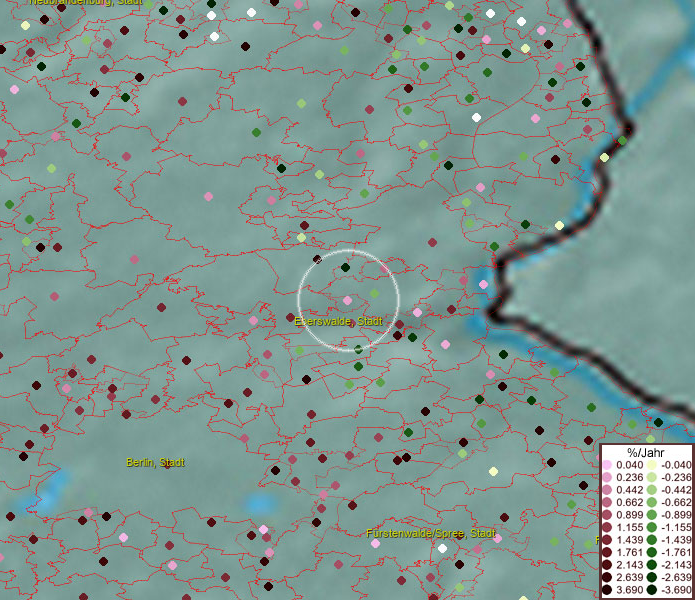Screen dimensions: 695x600
Task: Select the pink data point above the Eberswalde label
Action: coord(348,300)
